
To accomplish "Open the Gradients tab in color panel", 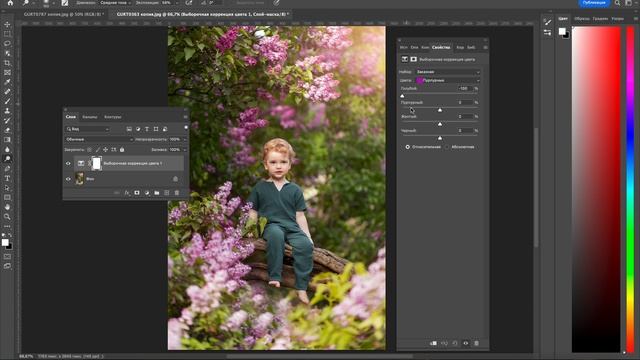I will (600, 18).
